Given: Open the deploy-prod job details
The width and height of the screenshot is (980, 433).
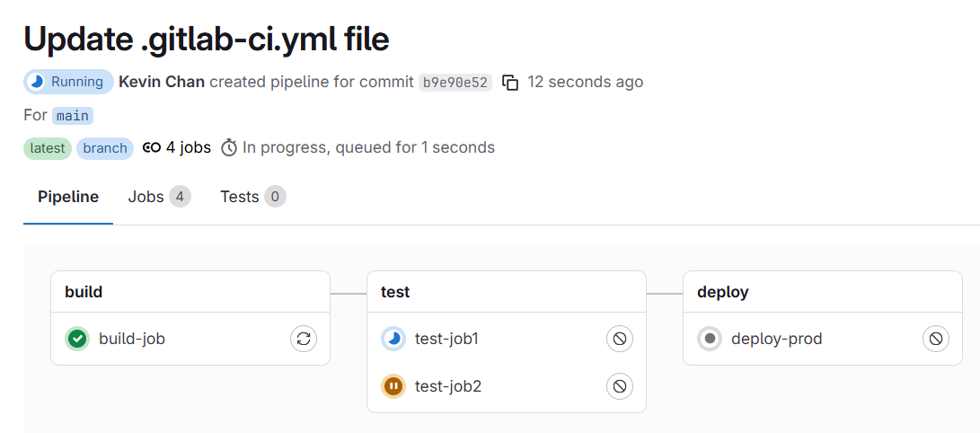Looking at the screenshot, I should 777,339.
